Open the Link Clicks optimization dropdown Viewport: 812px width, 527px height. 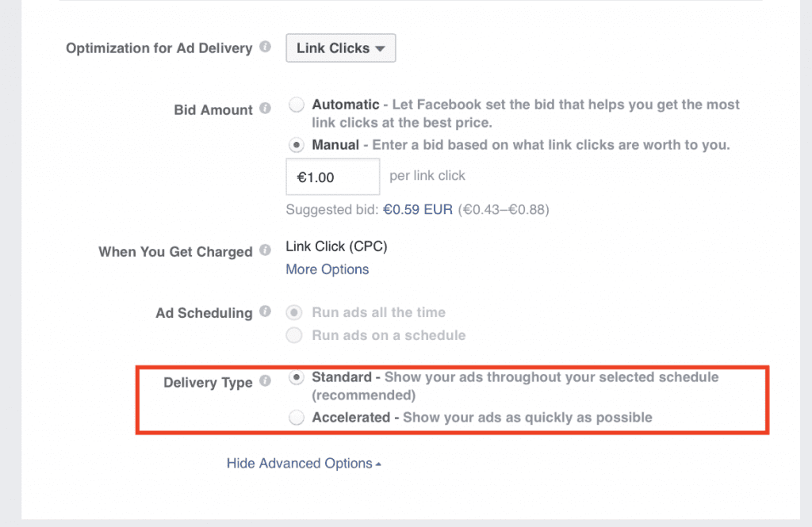[340, 48]
